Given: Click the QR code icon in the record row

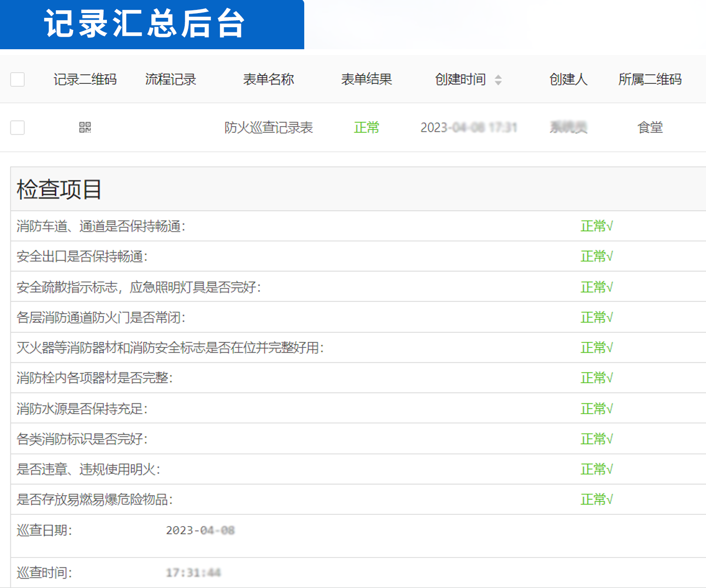Looking at the screenshot, I should click(x=85, y=127).
